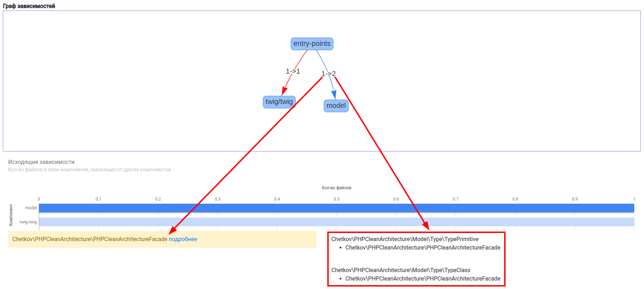Click PHPCleanArchitectureFacade bullet under TypePrimitive

pyautogui.click(x=423, y=248)
